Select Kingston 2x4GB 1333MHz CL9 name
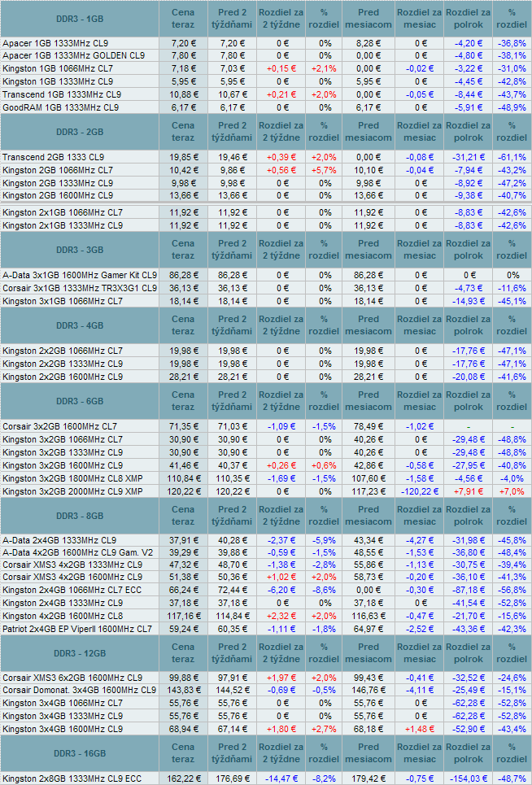 pyautogui.click(x=63, y=604)
